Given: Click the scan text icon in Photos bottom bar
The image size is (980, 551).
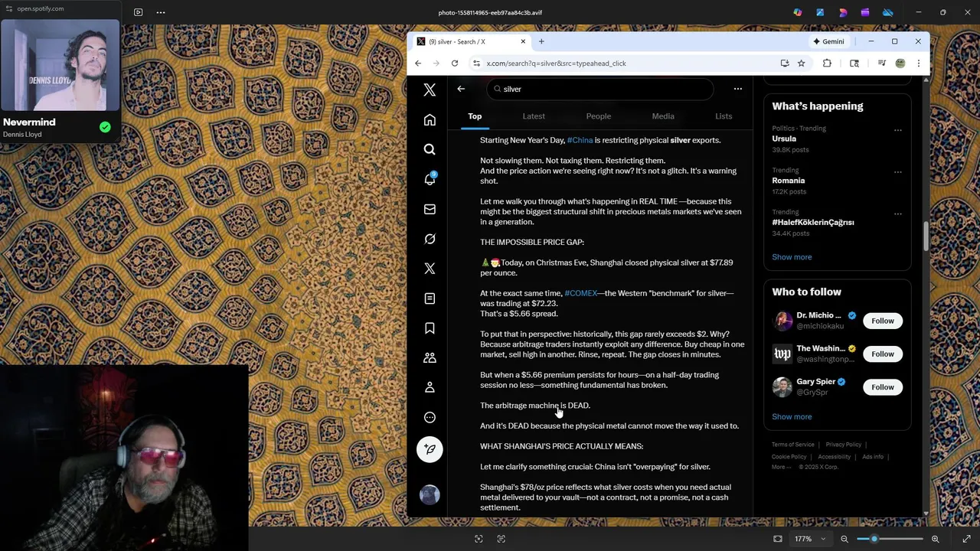Looking at the screenshot, I should point(501,539).
